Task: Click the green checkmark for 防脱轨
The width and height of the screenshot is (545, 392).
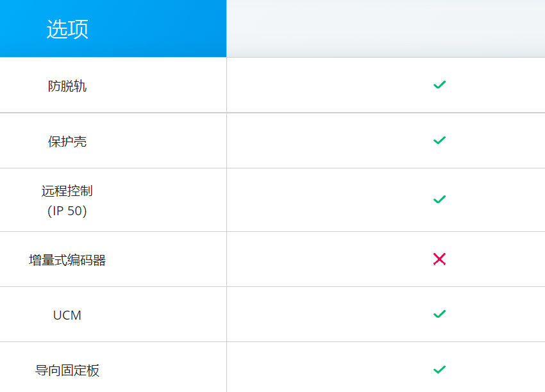Action: [439, 85]
